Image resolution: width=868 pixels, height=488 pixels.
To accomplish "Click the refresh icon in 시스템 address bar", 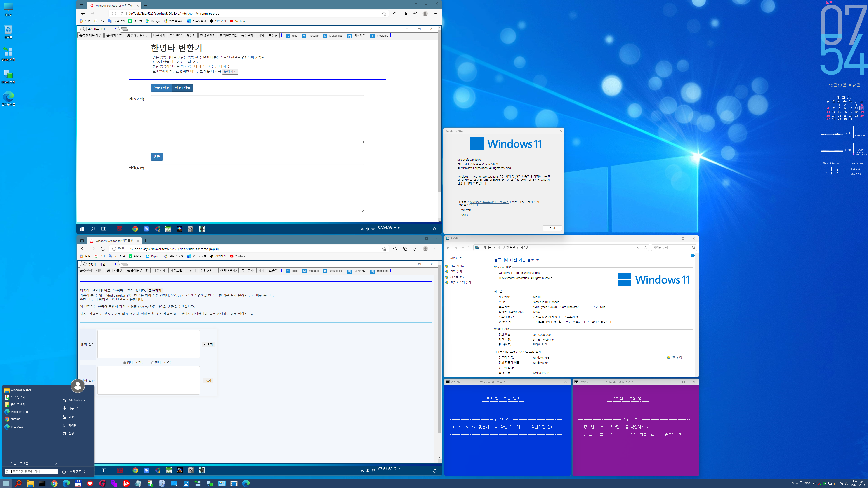I will [x=645, y=248].
